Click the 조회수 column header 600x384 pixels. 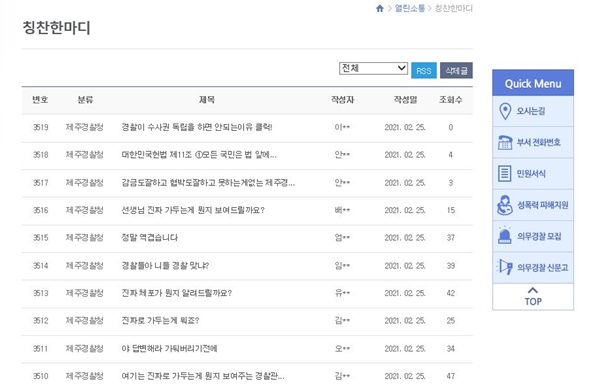coord(451,100)
